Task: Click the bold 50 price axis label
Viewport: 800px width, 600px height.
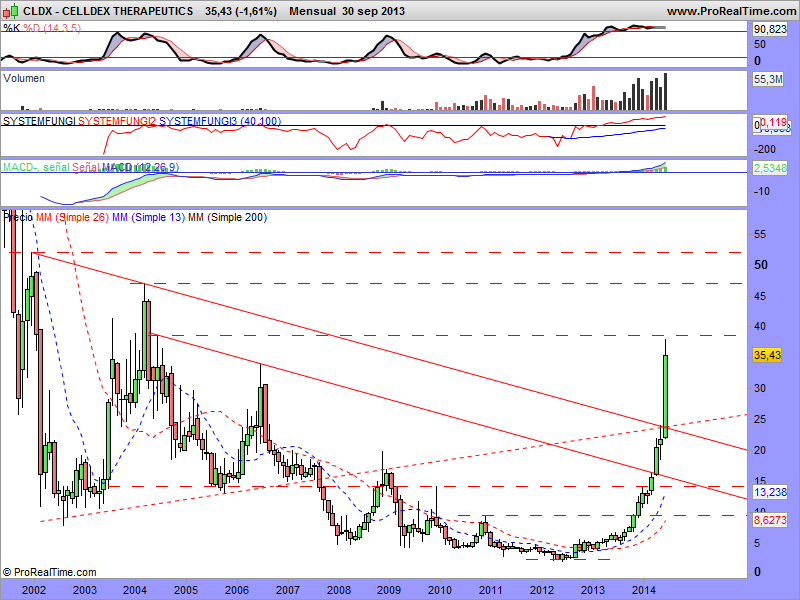Action: (761, 265)
